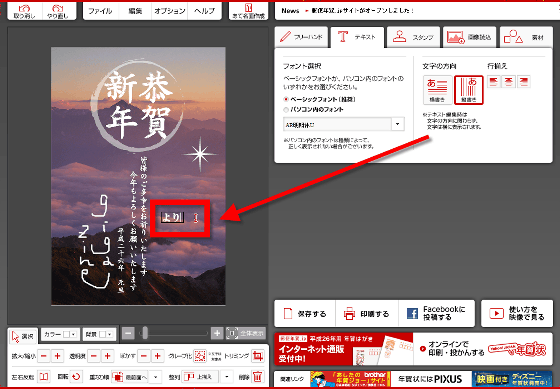Image resolution: width=560 pixels, height=389 pixels.
Task: Click the 全体表示 fit-all view button
Action: pyautogui.click(x=245, y=334)
